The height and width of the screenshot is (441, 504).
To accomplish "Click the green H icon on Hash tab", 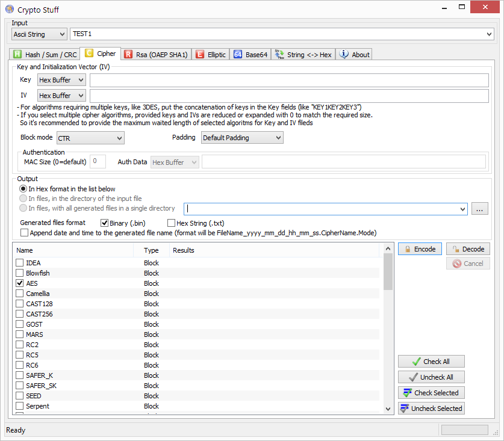I will tap(17, 54).
